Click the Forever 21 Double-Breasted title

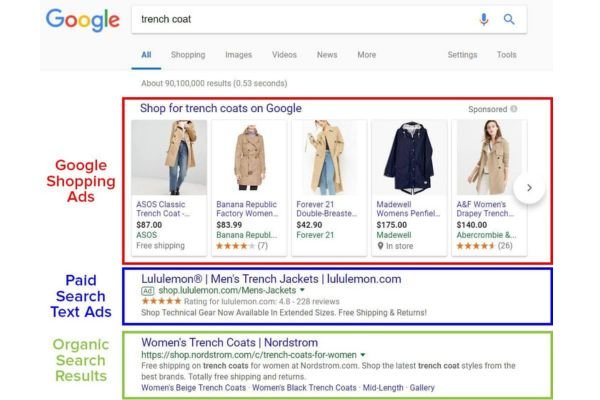[327, 209]
